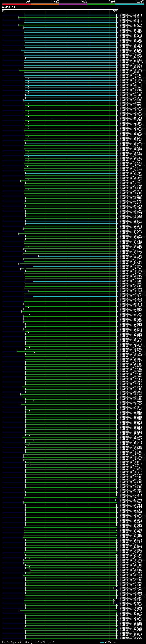This screenshot has width=146, height=644.
Task: Select the UniRef100_Q9DES1 label
Action: 131,520
